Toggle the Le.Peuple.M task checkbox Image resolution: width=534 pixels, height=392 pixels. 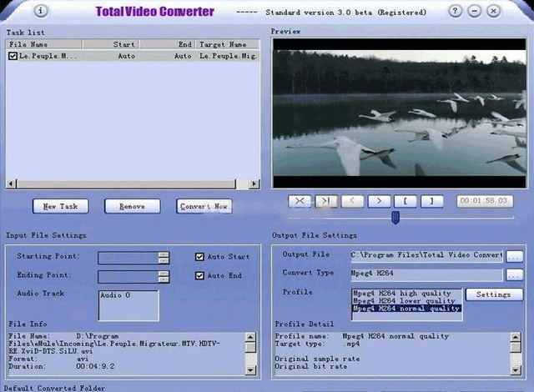13,56
